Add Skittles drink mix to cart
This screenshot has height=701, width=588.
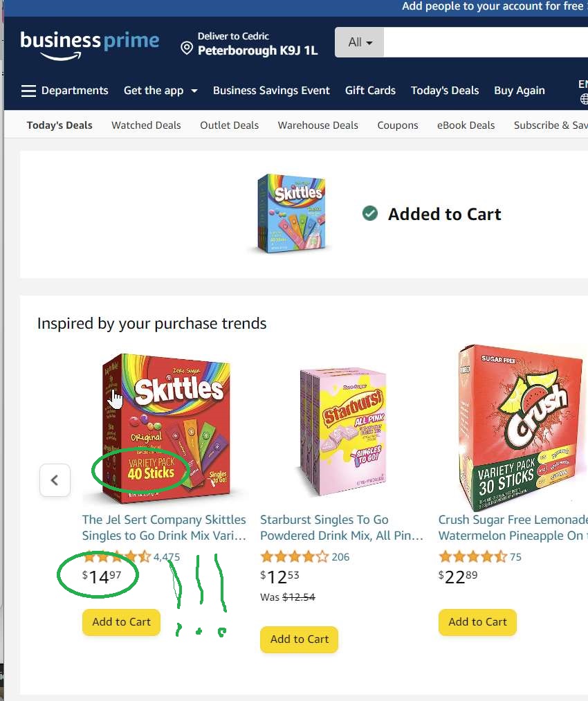(x=121, y=621)
